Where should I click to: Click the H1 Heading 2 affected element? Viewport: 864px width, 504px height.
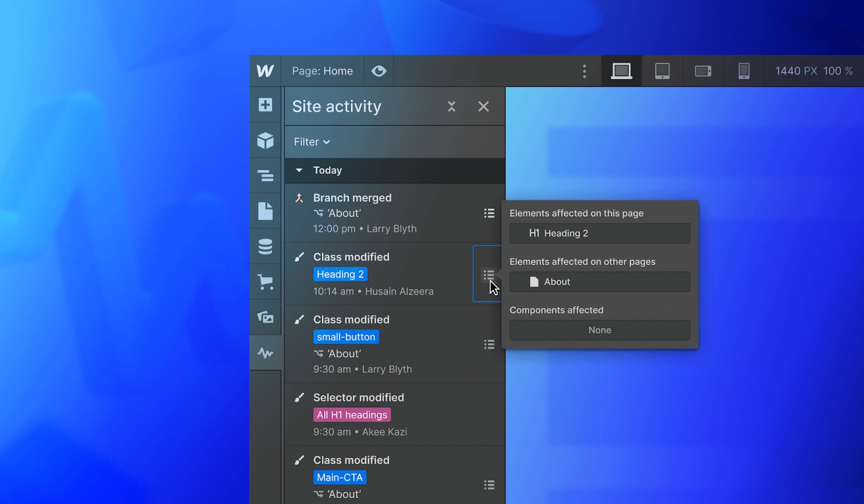point(599,233)
